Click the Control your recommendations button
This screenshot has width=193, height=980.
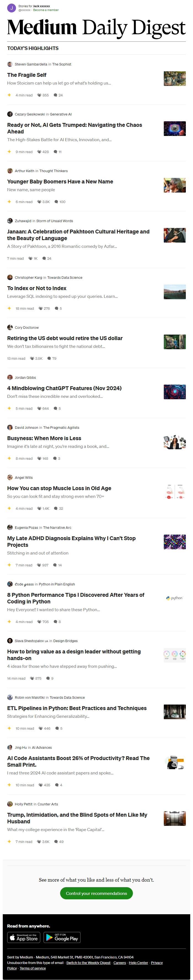(96, 893)
